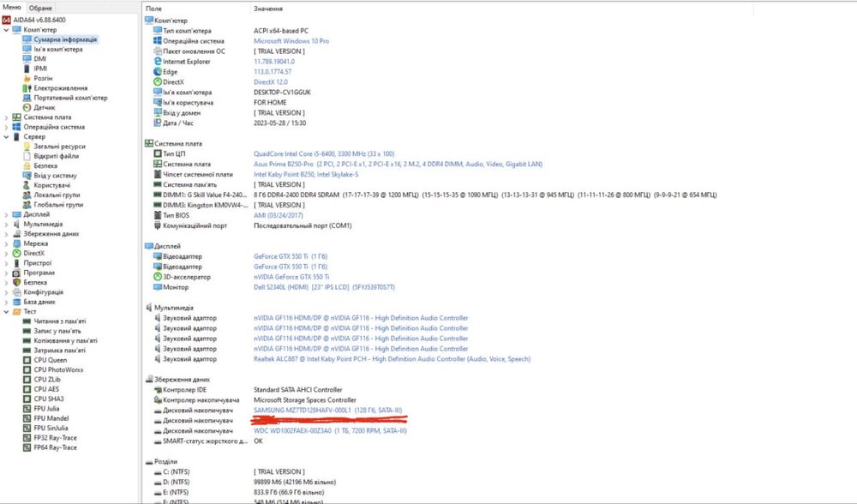Select Копіювання у пам'яті test
Screen dimensions: 857x504
point(66,340)
